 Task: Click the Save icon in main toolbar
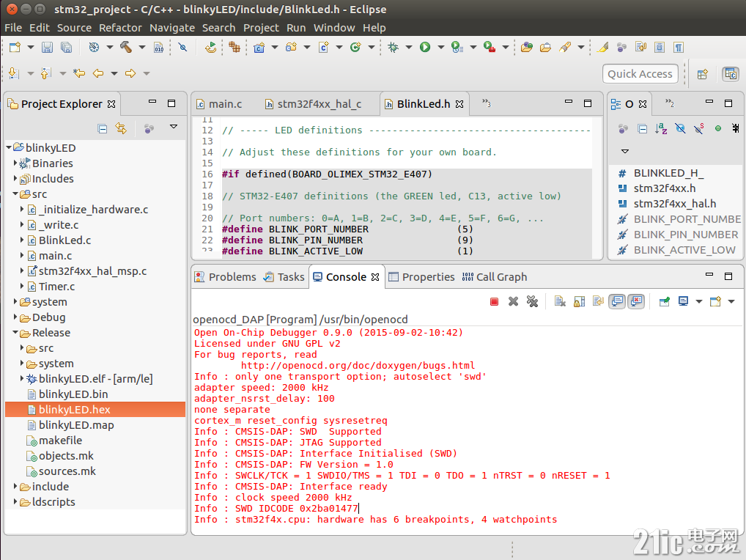47,47
